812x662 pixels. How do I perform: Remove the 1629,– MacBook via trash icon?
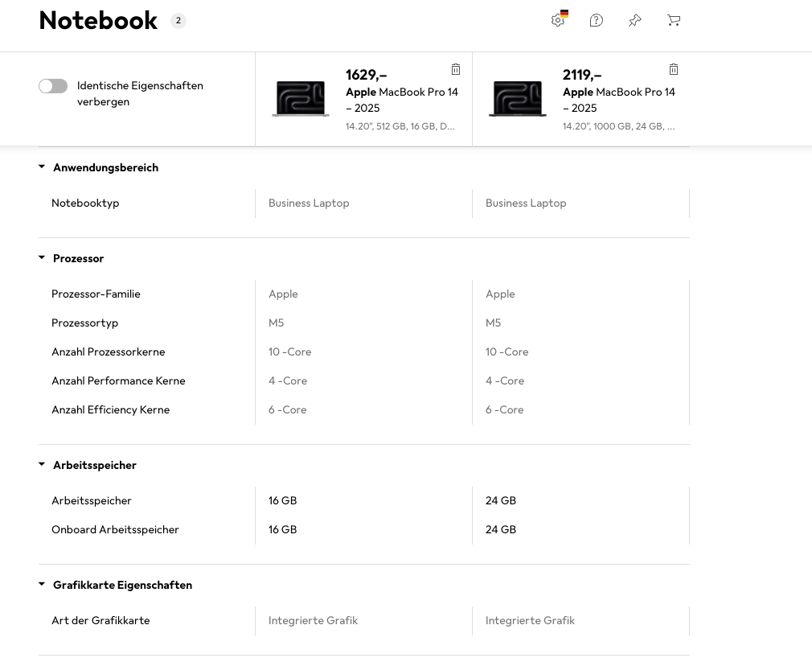click(x=456, y=69)
